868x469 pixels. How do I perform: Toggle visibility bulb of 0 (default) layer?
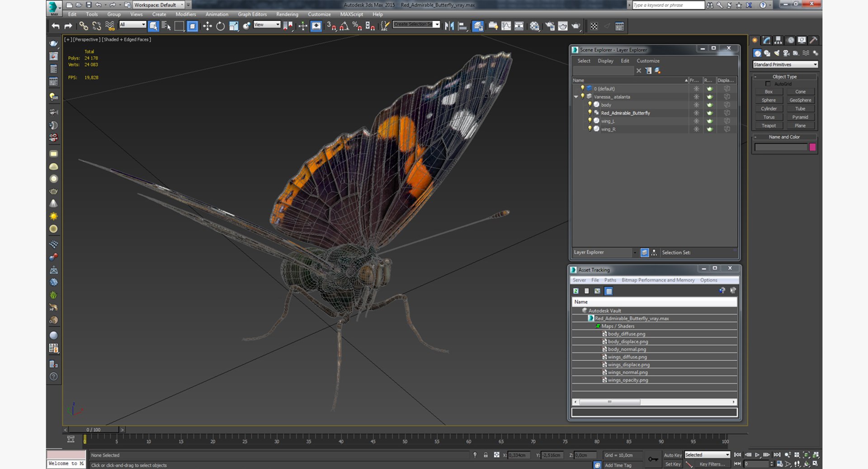582,88
